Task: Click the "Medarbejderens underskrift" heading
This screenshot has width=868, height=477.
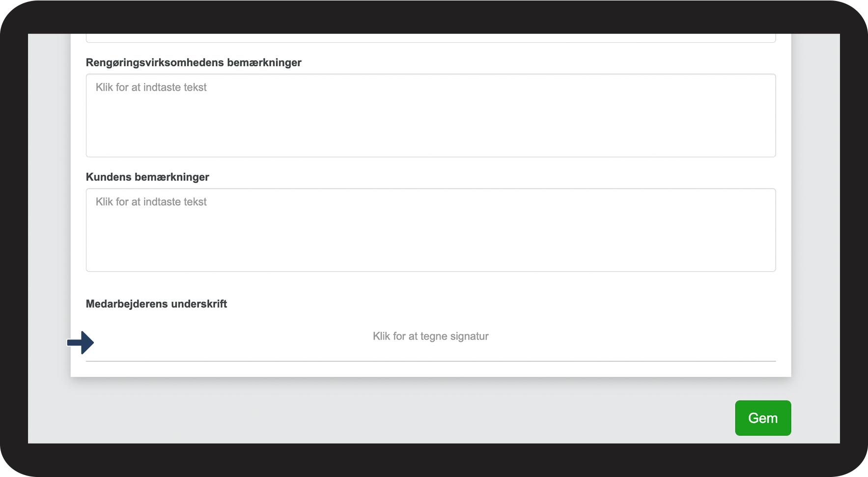Action: [x=156, y=304]
